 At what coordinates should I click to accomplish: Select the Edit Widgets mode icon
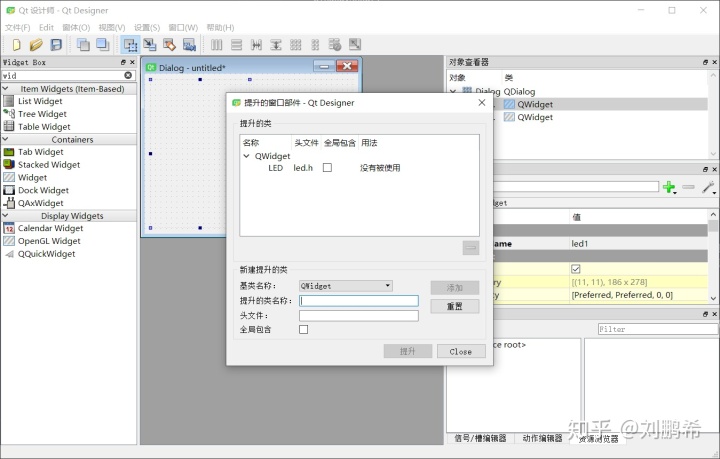(130, 45)
